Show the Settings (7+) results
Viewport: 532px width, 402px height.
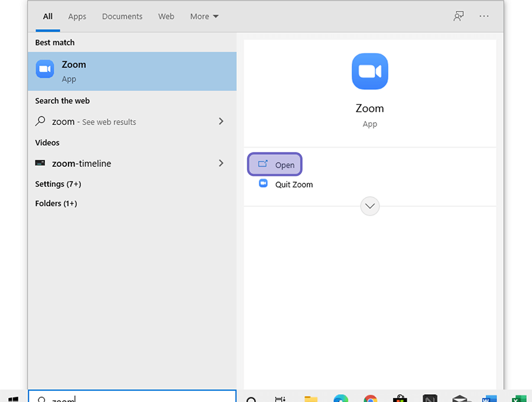pyautogui.click(x=58, y=184)
